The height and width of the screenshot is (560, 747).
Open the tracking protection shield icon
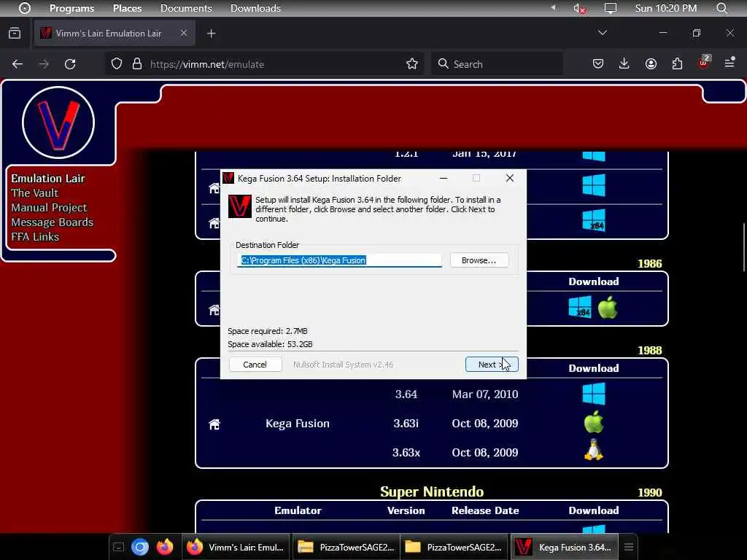point(117,64)
